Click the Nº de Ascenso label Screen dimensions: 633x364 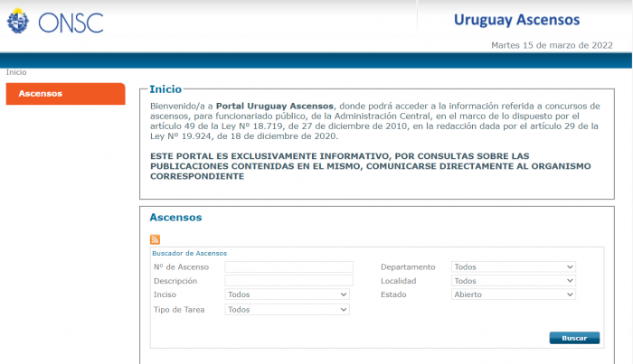[x=181, y=266]
